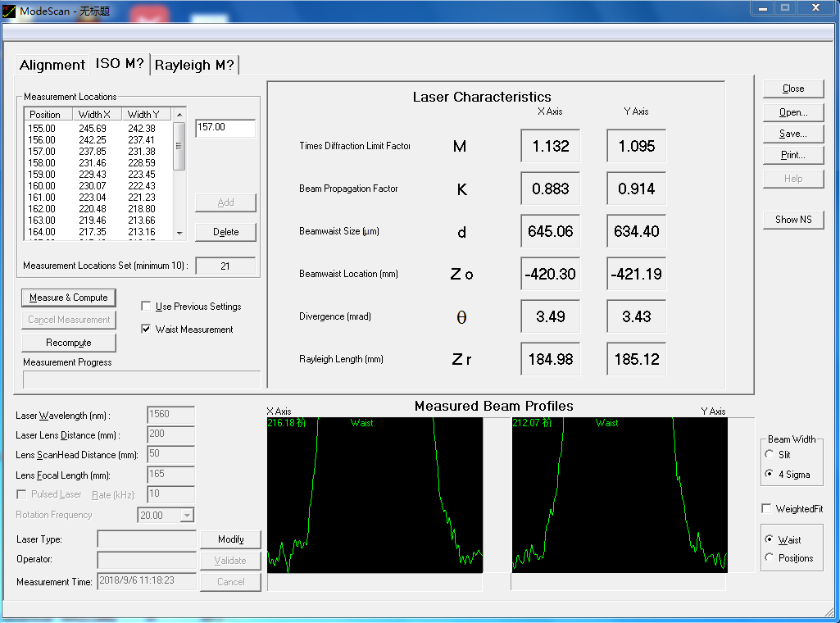Toggle the WeightedFit checkbox
Screen dimensions: 840x623
pos(767,509)
